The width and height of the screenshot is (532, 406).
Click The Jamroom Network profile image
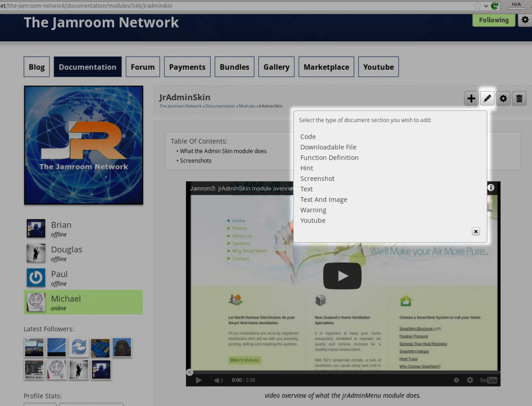[x=84, y=145]
